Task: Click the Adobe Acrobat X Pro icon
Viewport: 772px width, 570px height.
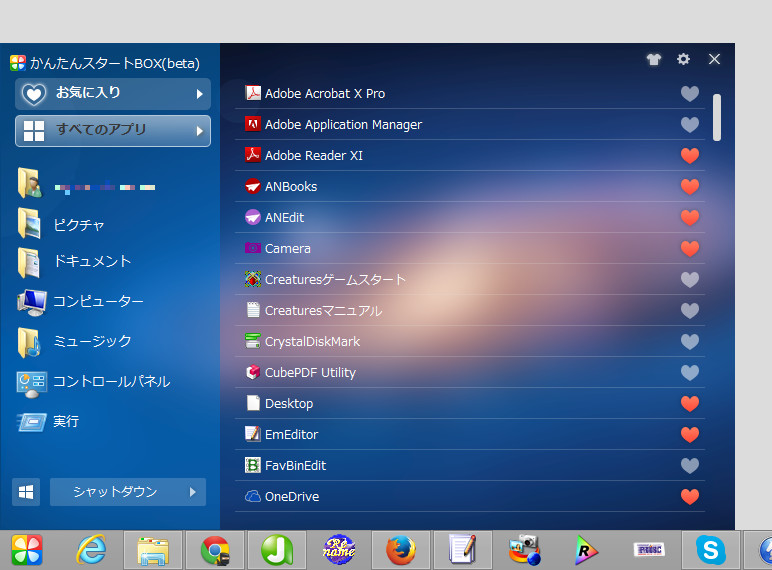Action: [x=253, y=93]
